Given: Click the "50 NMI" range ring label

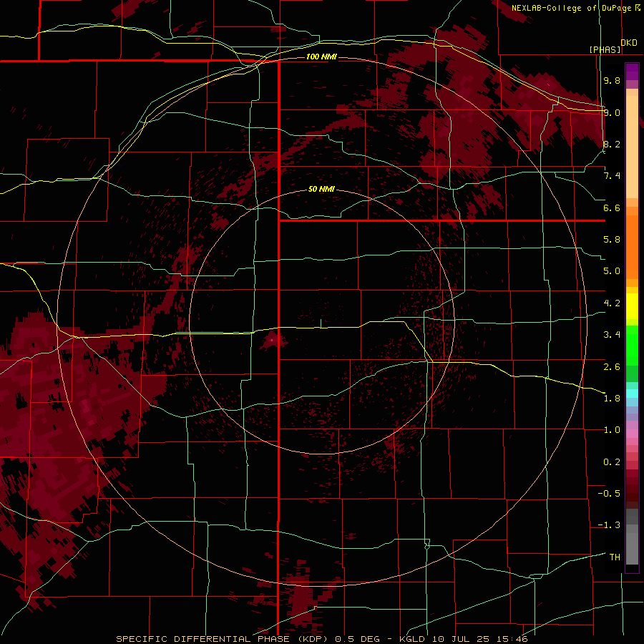Looking at the screenshot, I should 321,189.
